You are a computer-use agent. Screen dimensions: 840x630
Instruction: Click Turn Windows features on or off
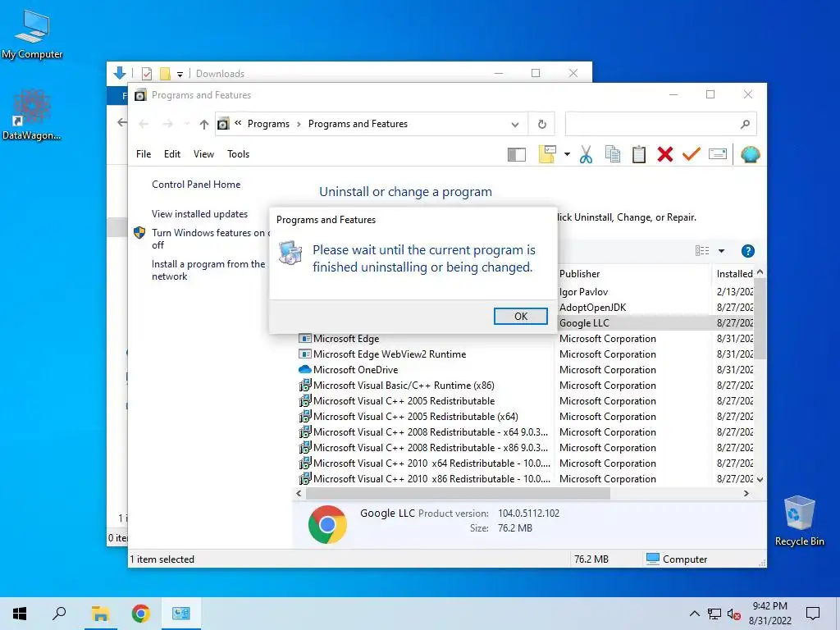(x=211, y=239)
